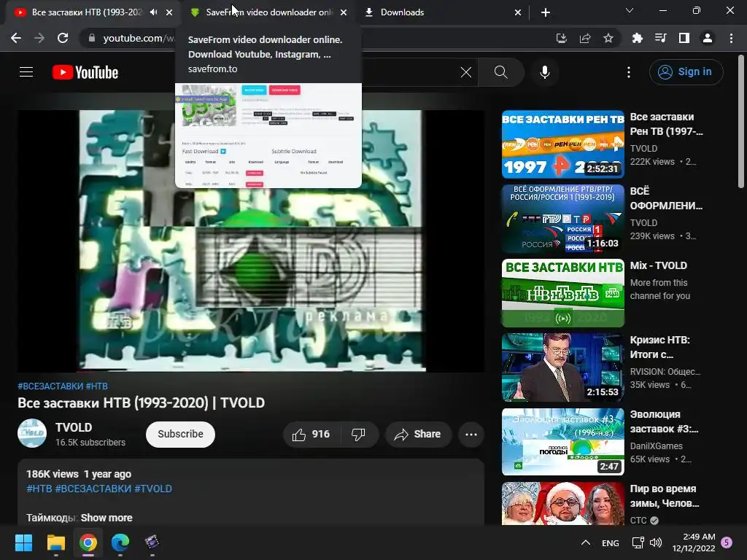Click Sign in button on YouTube
Screen dimensions: 747x560
pos(686,72)
